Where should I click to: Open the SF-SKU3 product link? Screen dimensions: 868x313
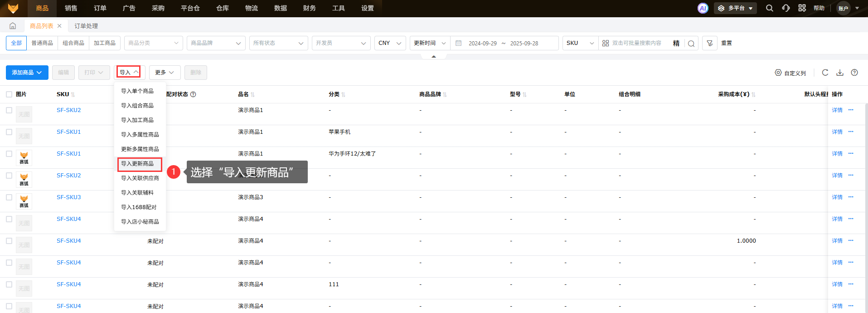point(68,197)
